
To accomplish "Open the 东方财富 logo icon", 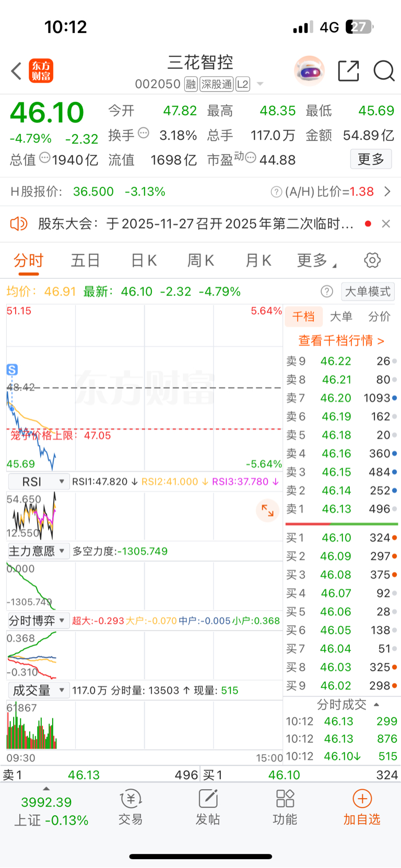I will [41, 71].
